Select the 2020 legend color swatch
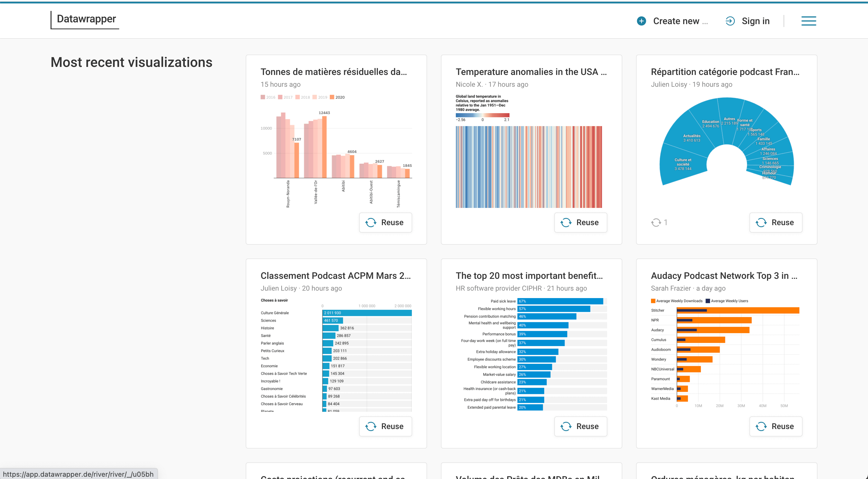 coord(332,97)
